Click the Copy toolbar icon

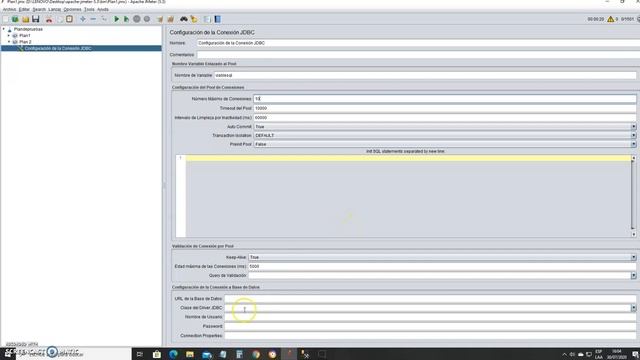[x=60, y=19]
